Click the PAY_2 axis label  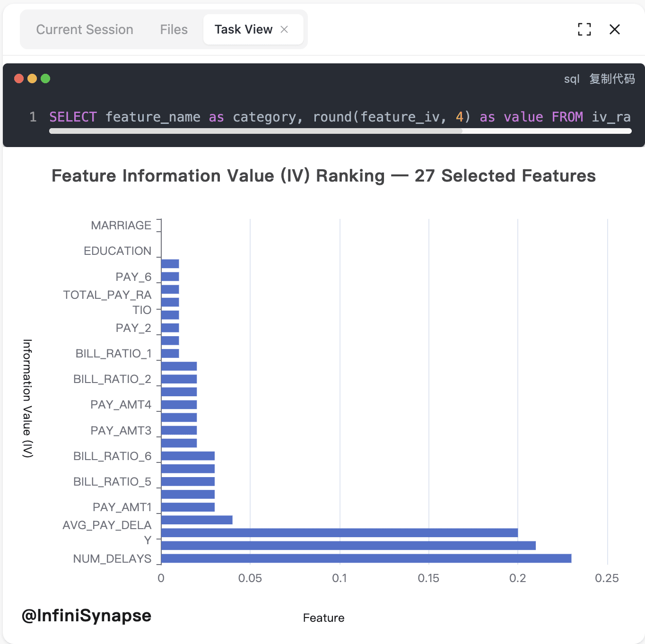coord(133,328)
